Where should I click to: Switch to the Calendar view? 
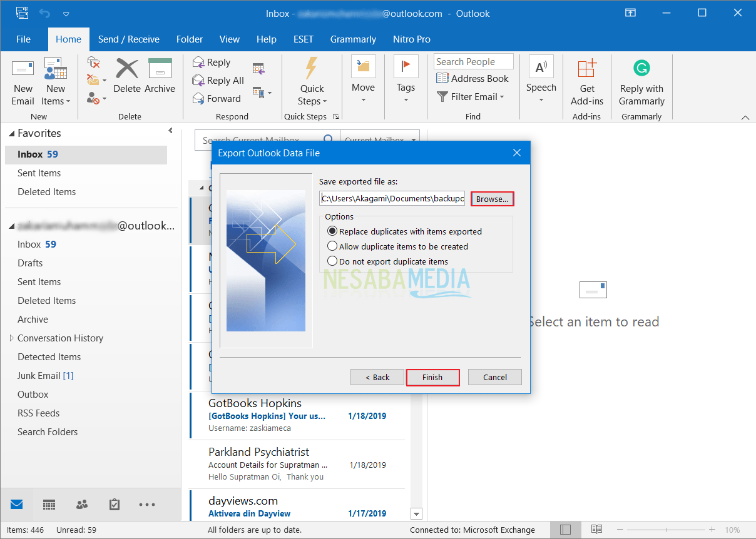pyautogui.click(x=49, y=504)
